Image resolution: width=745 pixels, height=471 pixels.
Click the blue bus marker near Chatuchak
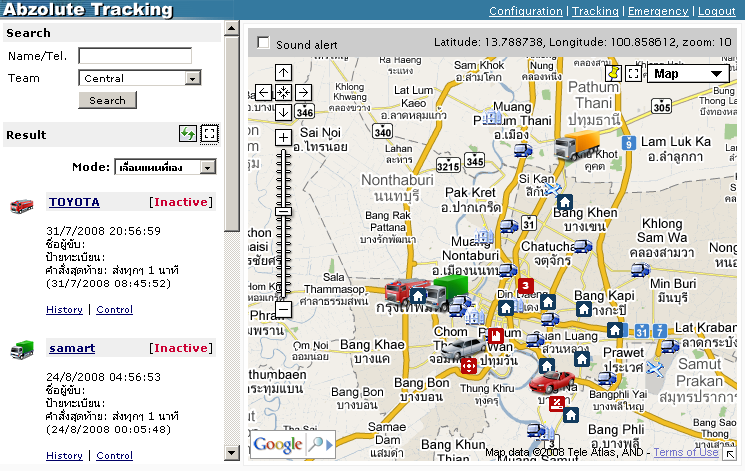pyautogui.click(x=583, y=246)
